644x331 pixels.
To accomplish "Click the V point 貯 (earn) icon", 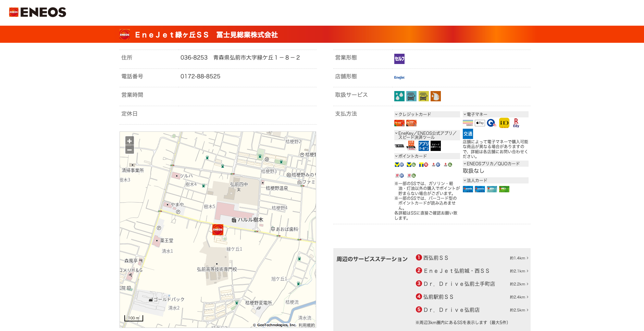I will 399,165.
